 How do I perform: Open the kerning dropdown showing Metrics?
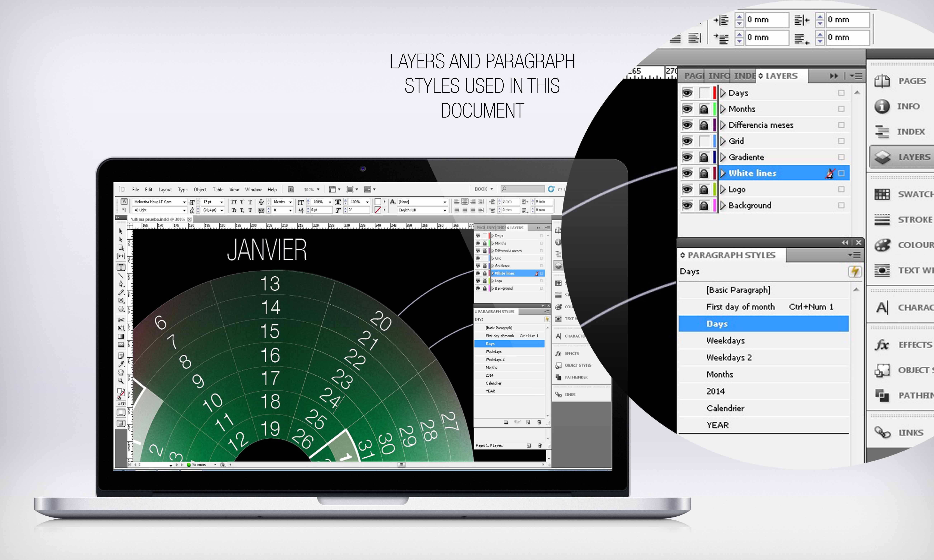tap(290, 202)
